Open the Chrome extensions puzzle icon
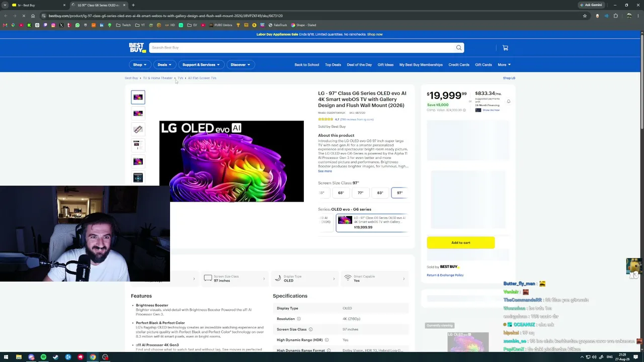Image resolution: width=644 pixels, height=362 pixels. point(615,16)
